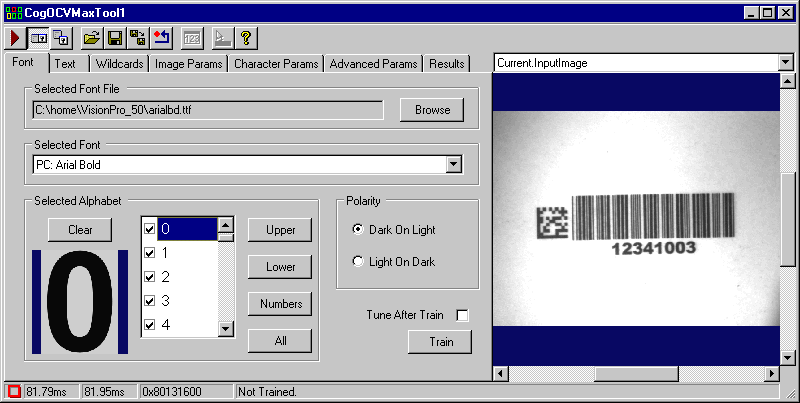Click the Train button
The width and height of the screenshot is (800, 403).
coord(440,342)
